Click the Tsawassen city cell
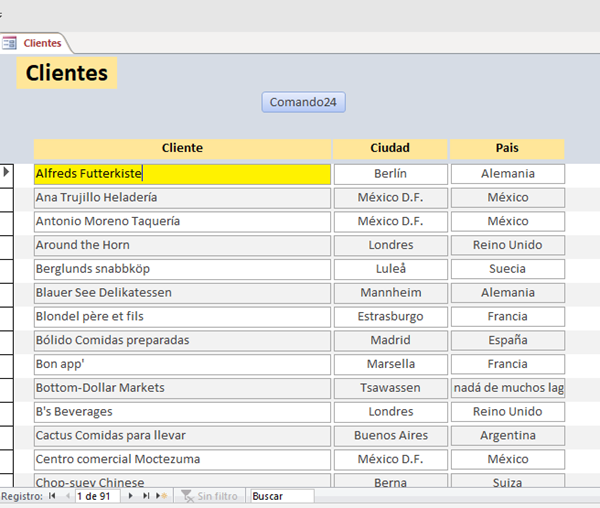This screenshot has width=600, height=508. [390, 388]
